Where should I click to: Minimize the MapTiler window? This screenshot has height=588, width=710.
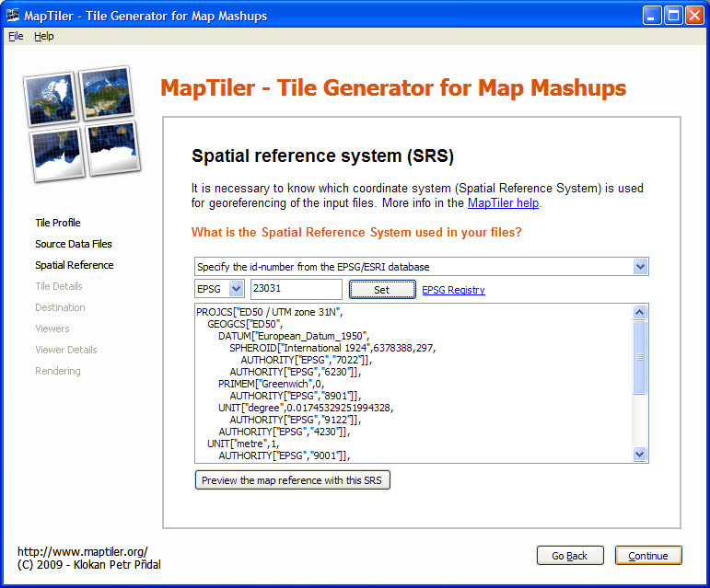(x=652, y=16)
